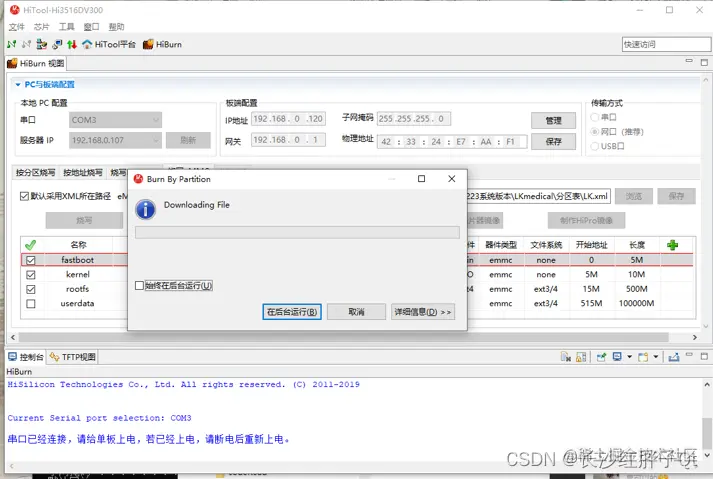Image resolution: width=713 pixels, height=479 pixels.
Task: Switch to the 按分区烧写 tab
Action: [35, 172]
